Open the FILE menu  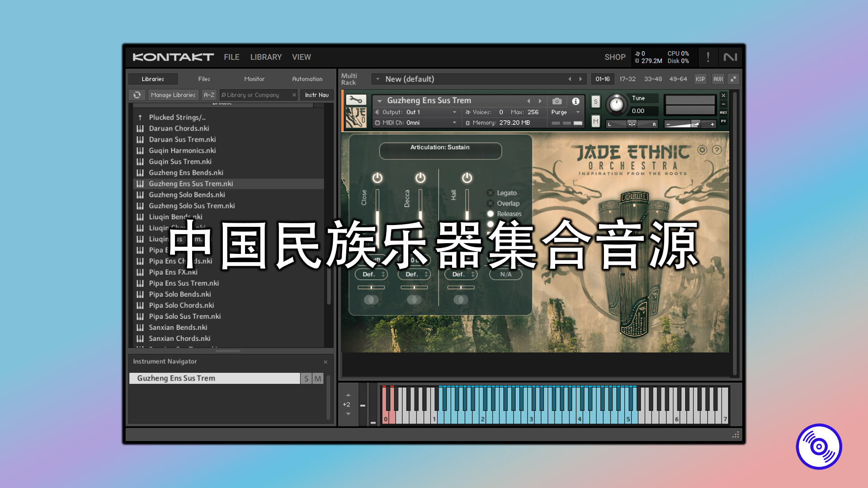tap(231, 57)
